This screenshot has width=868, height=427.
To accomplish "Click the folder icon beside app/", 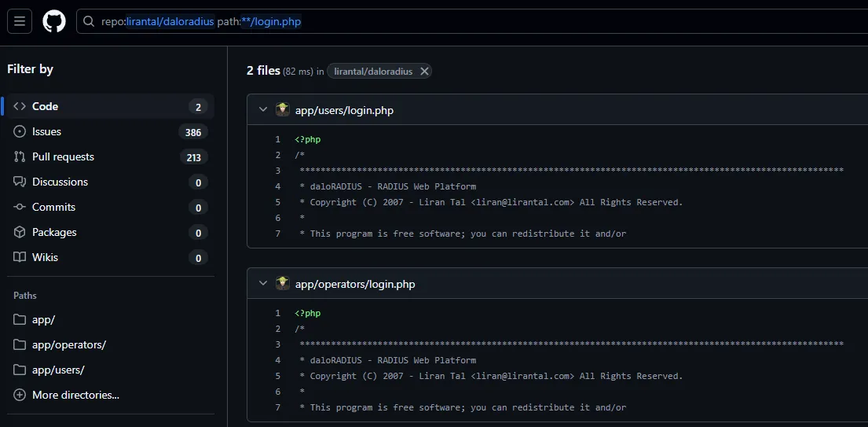I will click(20, 319).
